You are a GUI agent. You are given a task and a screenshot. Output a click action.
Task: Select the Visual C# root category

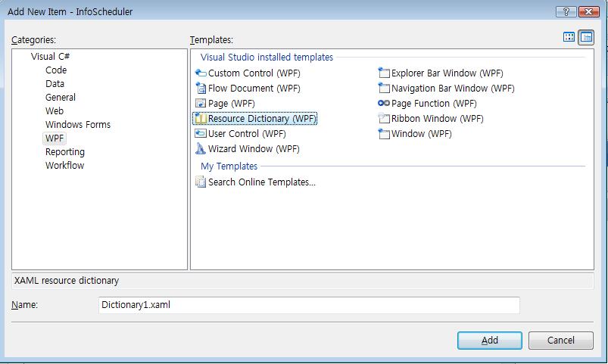click(50, 57)
